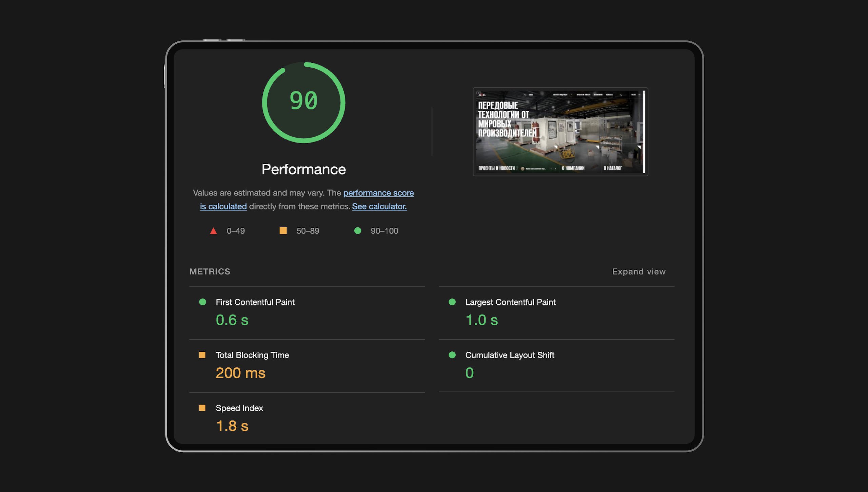Toggle the Expand view option
Image resolution: width=868 pixels, height=492 pixels.
tap(638, 272)
